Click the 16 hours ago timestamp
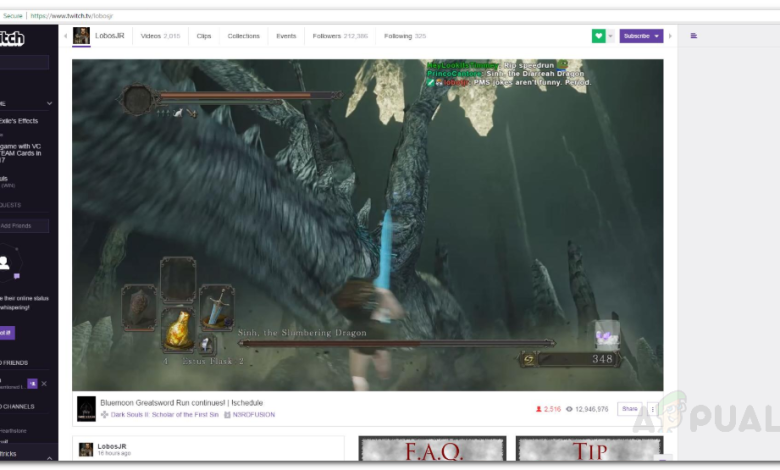This screenshot has width=780, height=470. (114, 454)
